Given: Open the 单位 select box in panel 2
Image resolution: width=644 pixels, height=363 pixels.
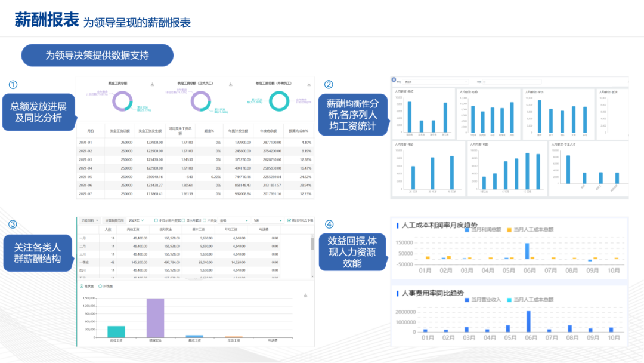Looking at the screenshot, I should tap(436, 82).
